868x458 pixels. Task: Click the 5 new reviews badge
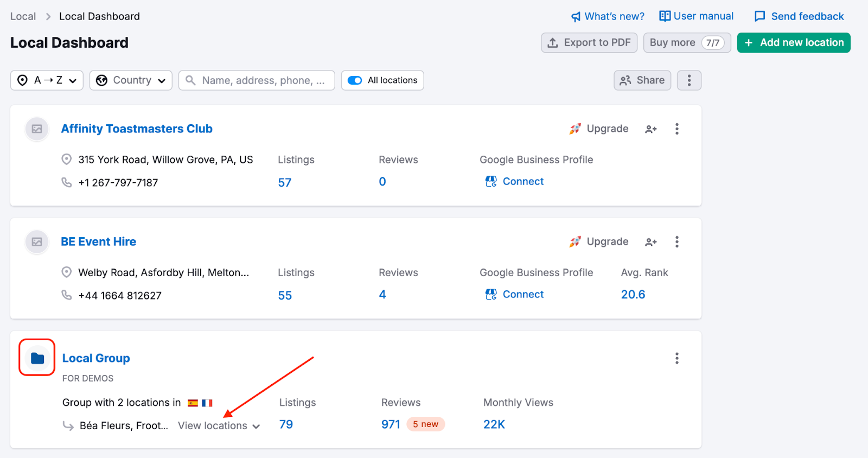point(426,424)
